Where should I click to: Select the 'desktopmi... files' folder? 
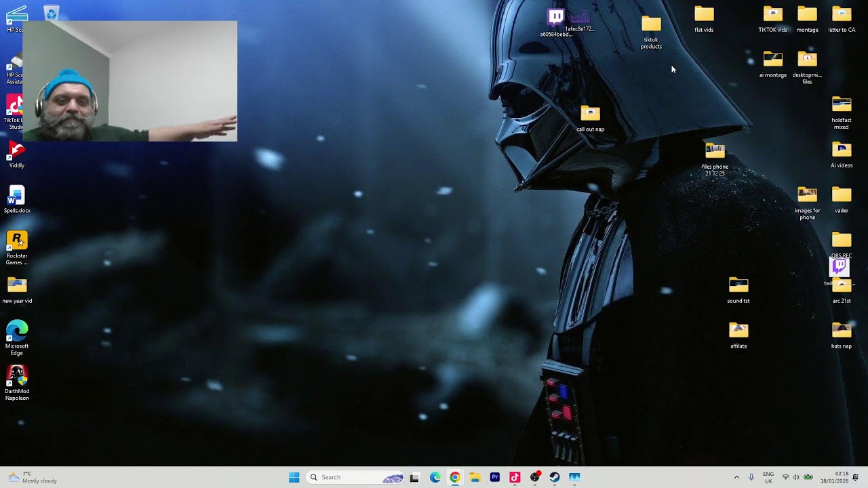click(807, 68)
